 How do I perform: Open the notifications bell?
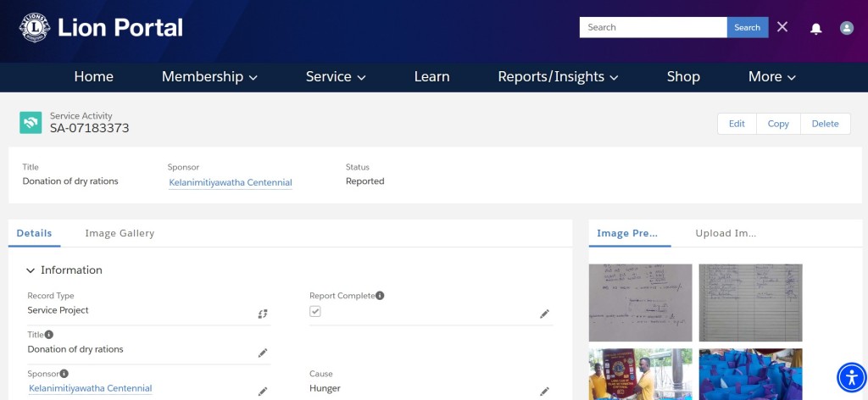pyautogui.click(x=815, y=28)
